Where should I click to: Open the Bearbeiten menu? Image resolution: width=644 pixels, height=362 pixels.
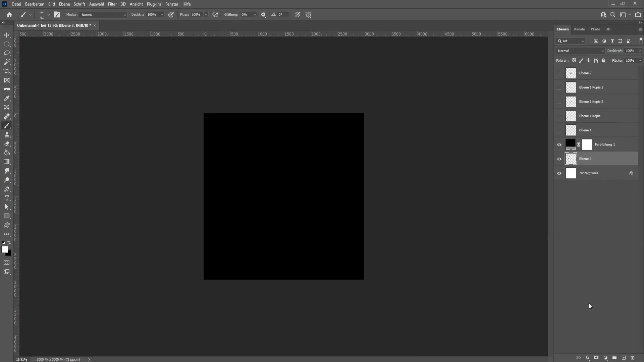(35, 4)
